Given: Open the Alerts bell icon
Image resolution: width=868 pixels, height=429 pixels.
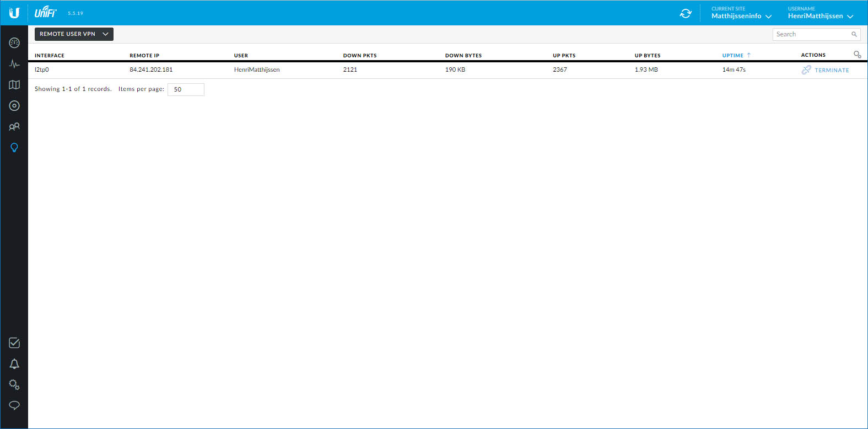Looking at the screenshot, I should pos(14,364).
